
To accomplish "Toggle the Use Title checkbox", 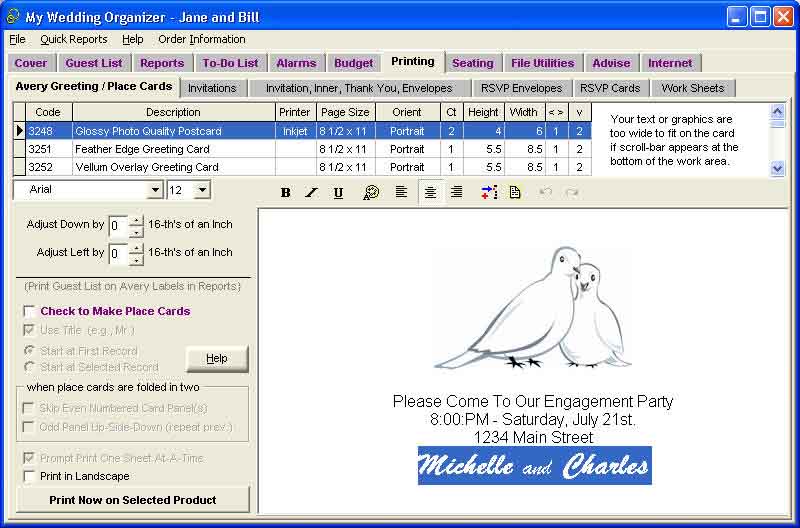I will pos(29,330).
